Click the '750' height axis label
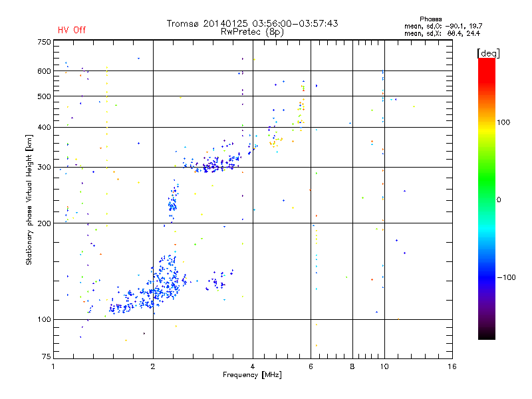532x399 pixels. coord(44,42)
